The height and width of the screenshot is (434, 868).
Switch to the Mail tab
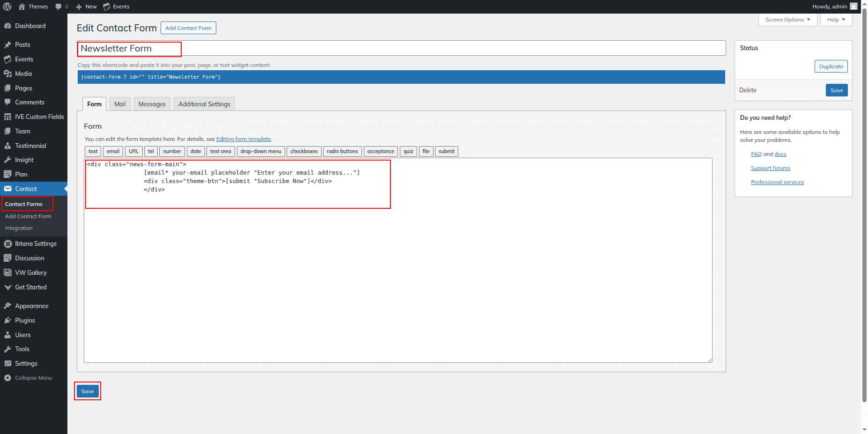[120, 104]
